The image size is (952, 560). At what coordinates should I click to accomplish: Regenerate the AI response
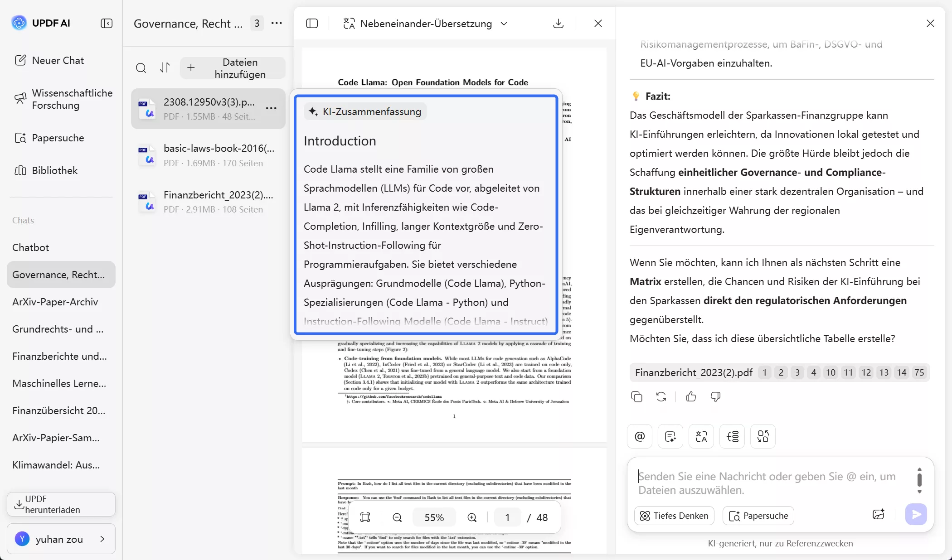(661, 397)
